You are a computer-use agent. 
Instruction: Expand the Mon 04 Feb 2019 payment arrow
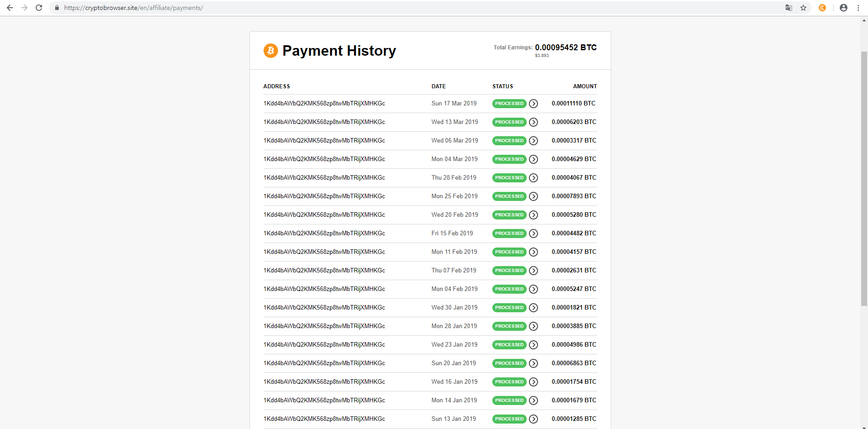[533, 289]
